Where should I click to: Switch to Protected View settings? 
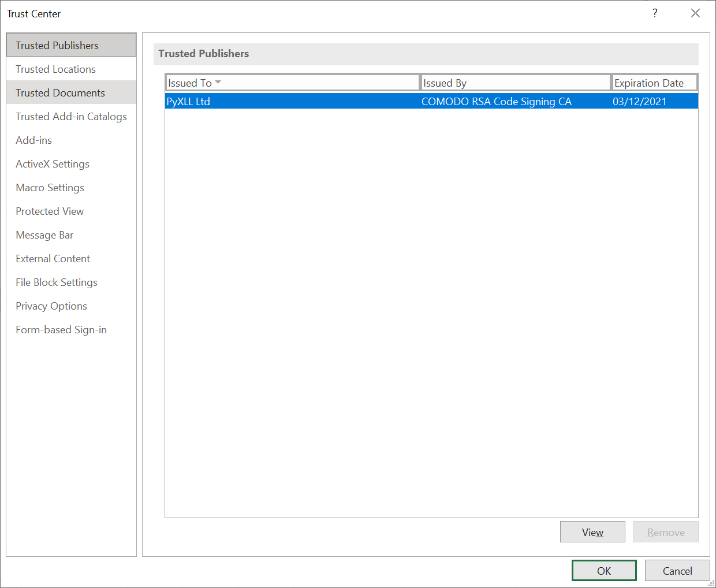coord(71,211)
